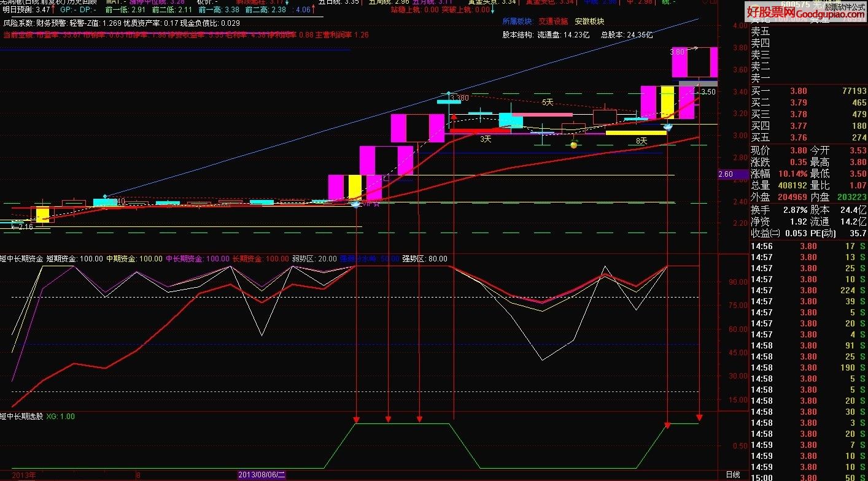
Task: Click the 涨跌 0.35 value
Action: pos(799,163)
